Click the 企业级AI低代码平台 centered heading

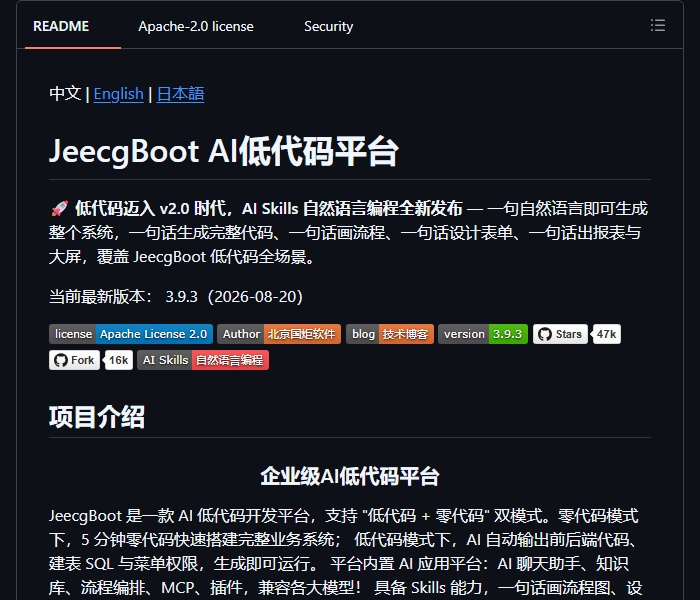coord(350,476)
